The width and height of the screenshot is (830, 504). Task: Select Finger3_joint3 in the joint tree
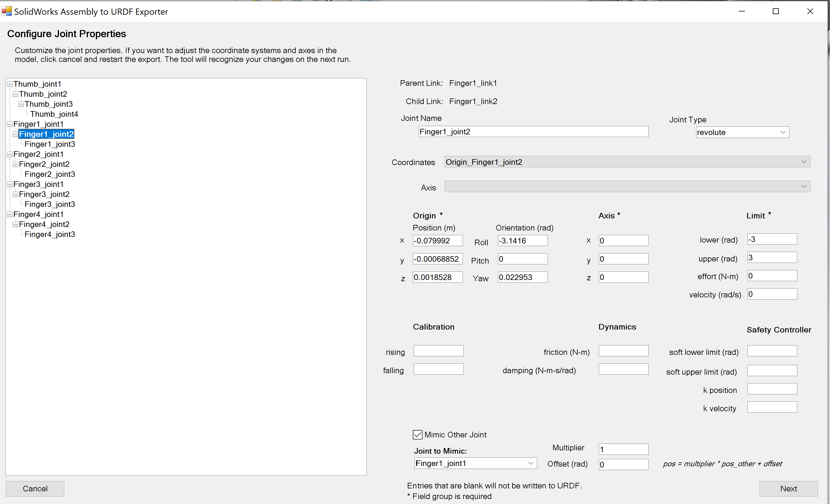click(50, 204)
